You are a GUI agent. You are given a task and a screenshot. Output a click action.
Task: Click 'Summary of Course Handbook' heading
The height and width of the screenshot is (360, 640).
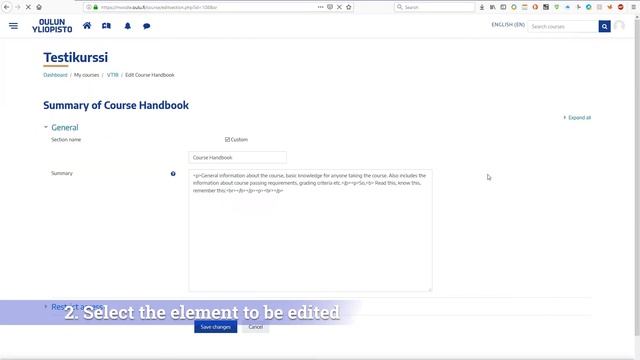[116, 105]
